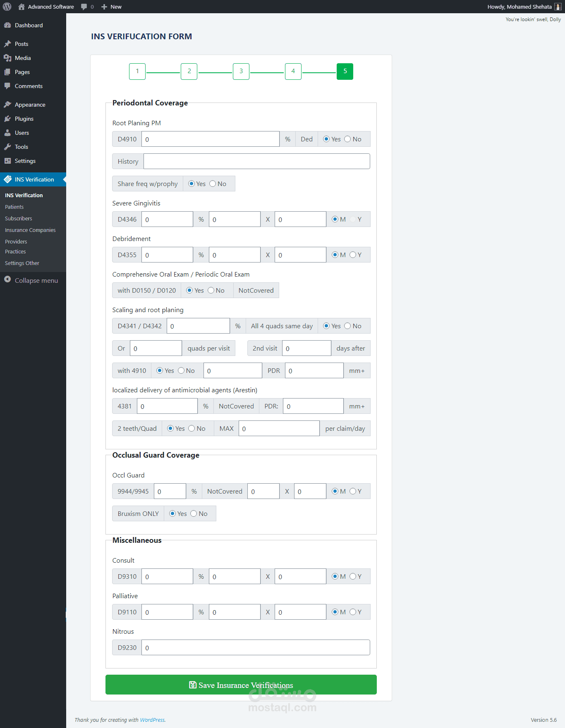Select No for Share freq w/prophy
565x728 pixels.
(x=213, y=184)
